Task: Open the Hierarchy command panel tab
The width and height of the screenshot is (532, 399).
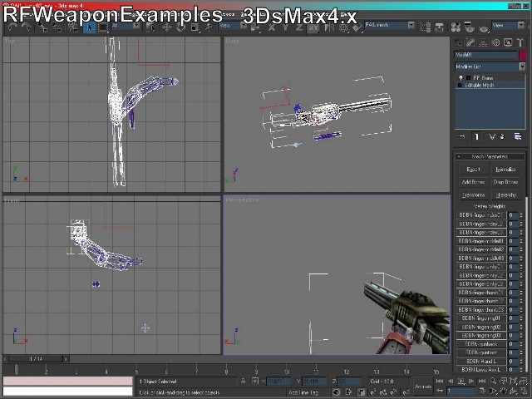Action: pyautogui.click(x=483, y=42)
